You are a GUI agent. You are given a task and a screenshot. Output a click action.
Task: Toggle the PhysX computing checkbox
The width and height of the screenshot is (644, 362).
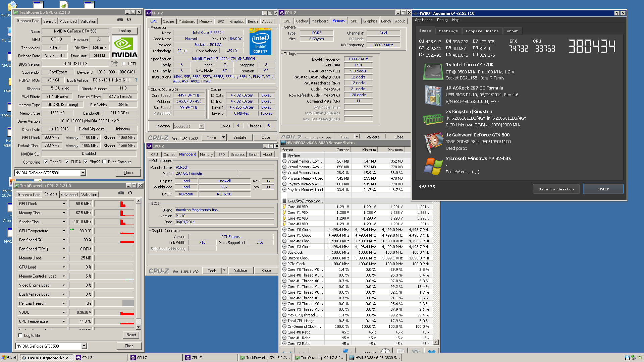tap(86, 162)
